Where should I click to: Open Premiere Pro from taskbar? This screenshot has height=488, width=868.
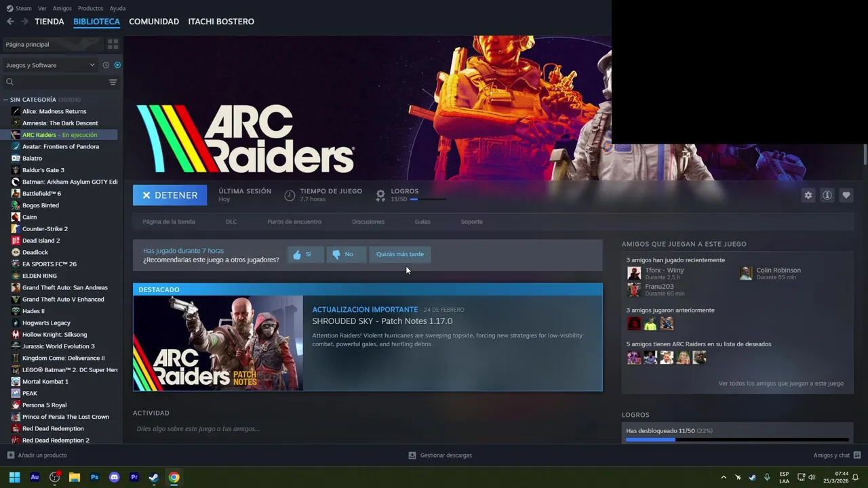tap(134, 477)
